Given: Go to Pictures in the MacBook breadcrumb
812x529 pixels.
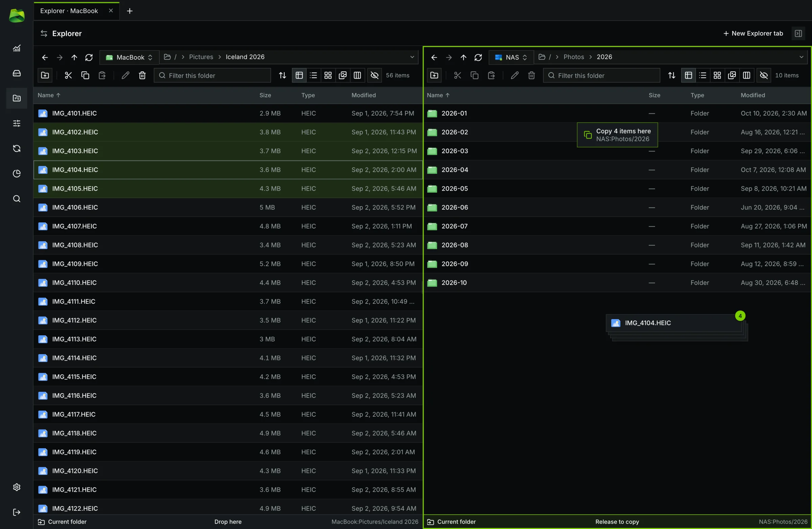Looking at the screenshot, I should click(x=201, y=57).
